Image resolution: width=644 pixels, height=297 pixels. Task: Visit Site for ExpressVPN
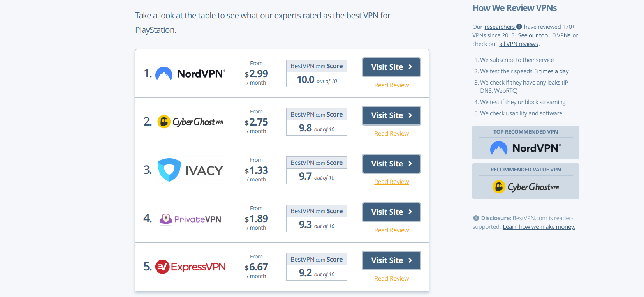pyautogui.click(x=391, y=260)
